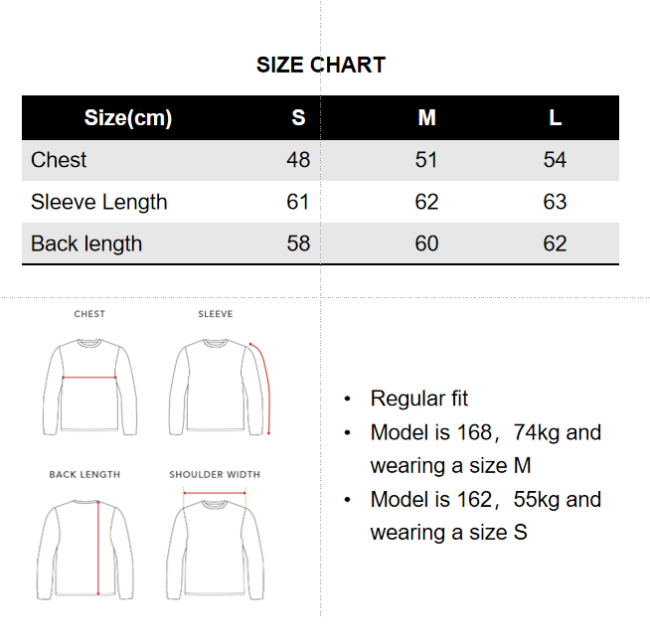
Task: Click the SIZE CHART title
Action: [x=321, y=66]
